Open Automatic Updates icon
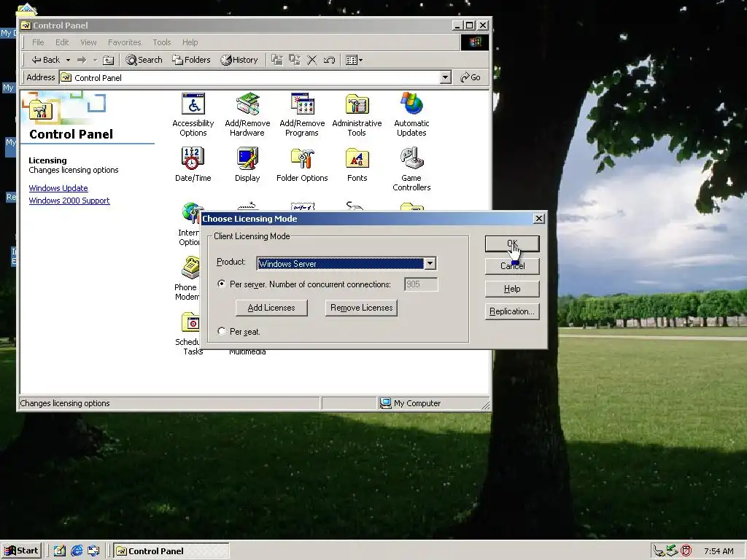The image size is (747, 560). [411, 104]
